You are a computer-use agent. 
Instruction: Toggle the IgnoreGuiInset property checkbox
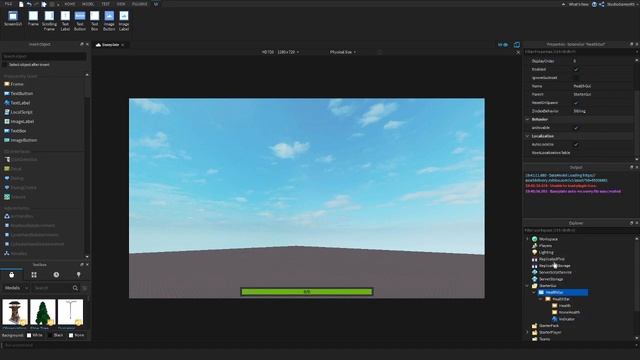(x=576, y=78)
